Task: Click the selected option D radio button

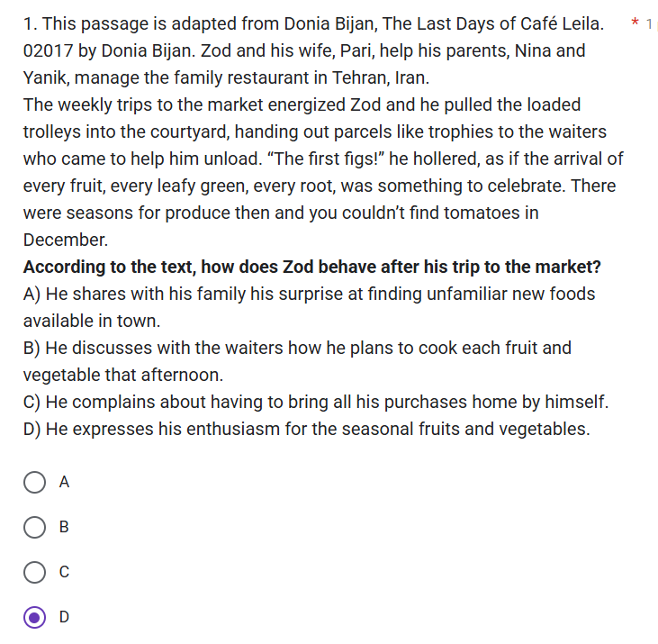Action: click(x=35, y=617)
